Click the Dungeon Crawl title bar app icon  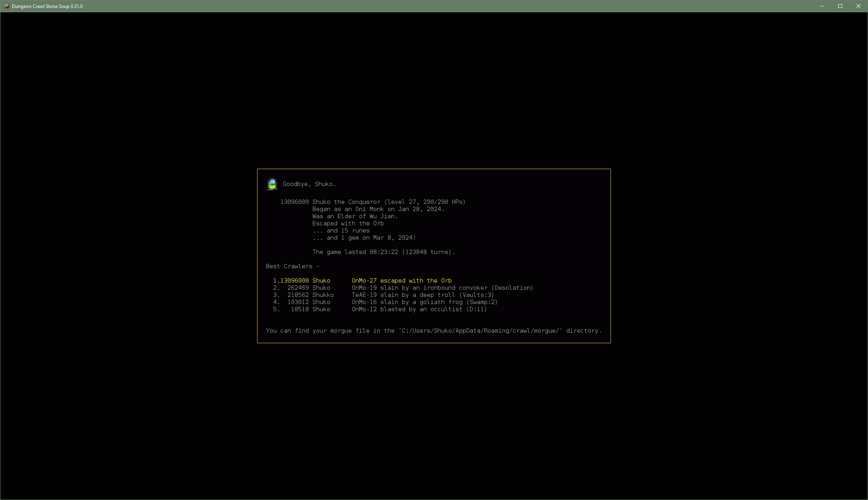pos(6,6)
